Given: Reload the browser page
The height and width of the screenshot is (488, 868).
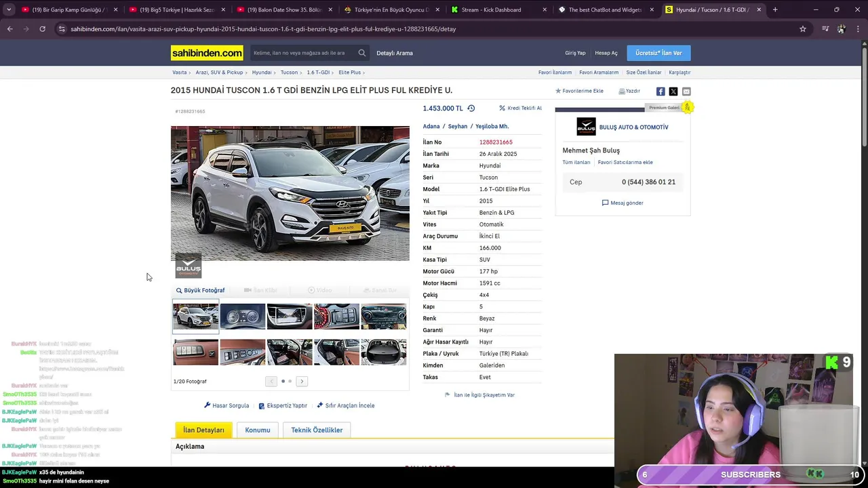Looking at the screenshot, I should pos(42,29).
